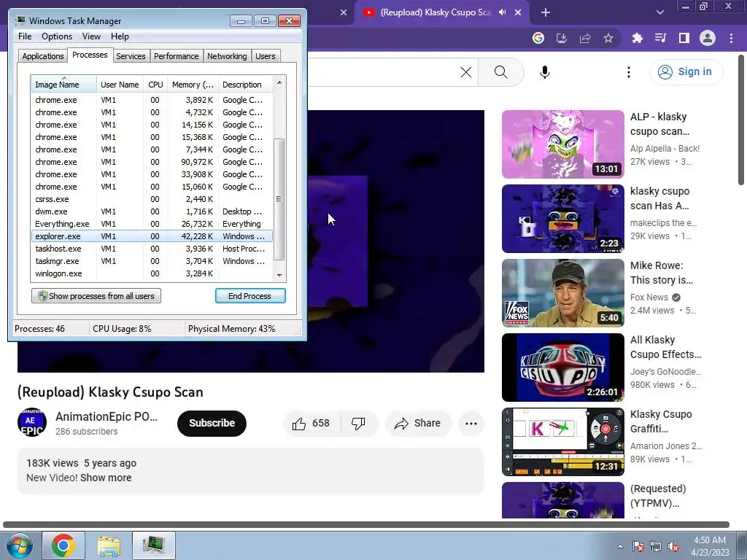
Task: Click the YouTube Sign in button
Action: (686, 72)
